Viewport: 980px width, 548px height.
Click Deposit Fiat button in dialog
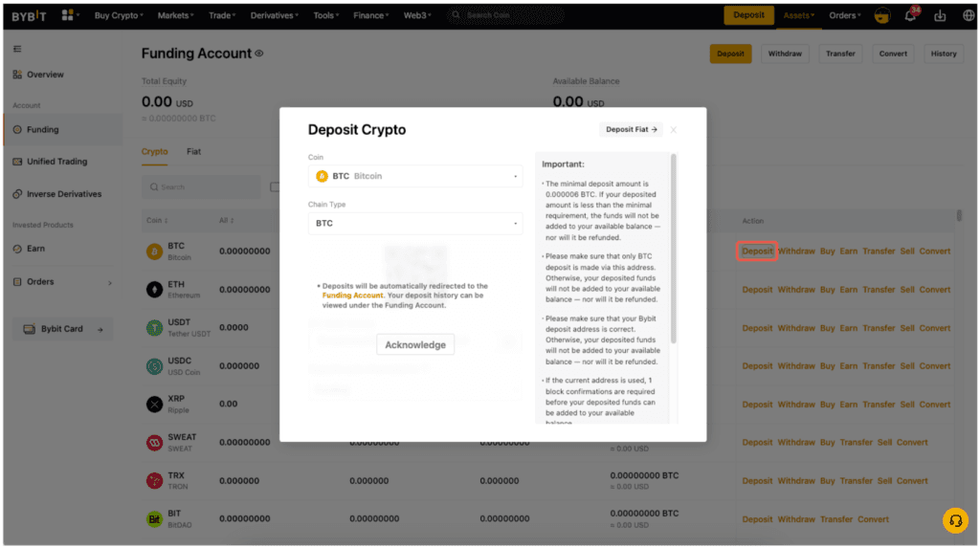[x=632, y=129]
